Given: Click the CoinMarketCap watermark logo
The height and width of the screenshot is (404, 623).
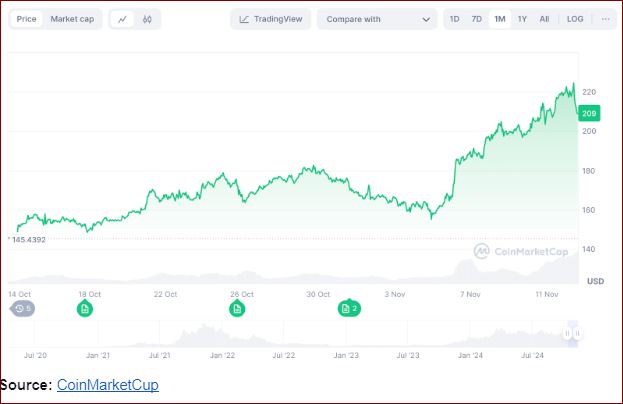Looking at the screenshot, I should (521, 251).
